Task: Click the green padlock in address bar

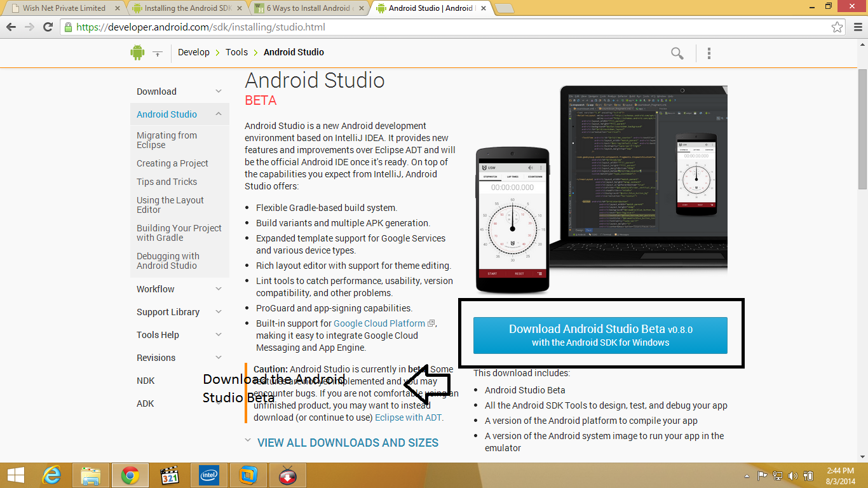Action: coord(68,27)
